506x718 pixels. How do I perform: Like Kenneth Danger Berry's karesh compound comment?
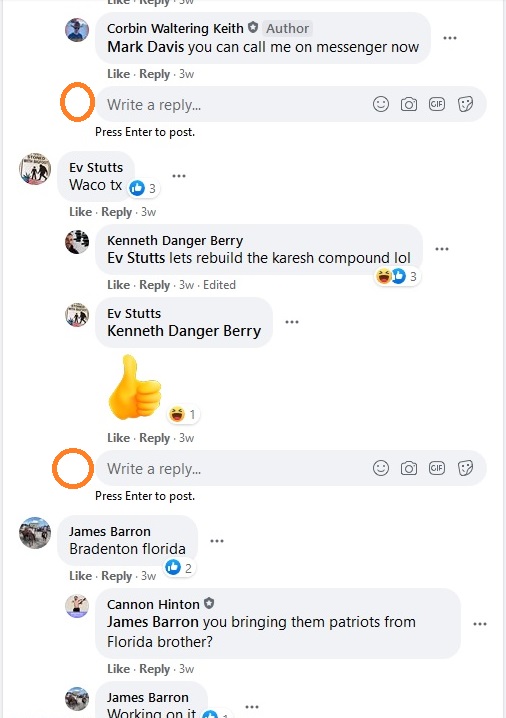pyautogui.click(x=118, y=285)
